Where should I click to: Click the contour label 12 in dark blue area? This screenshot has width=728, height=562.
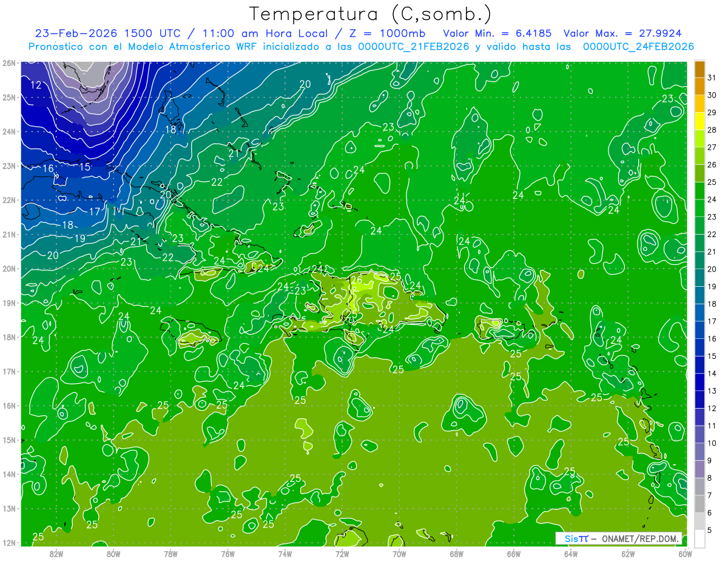coord(36,85)
